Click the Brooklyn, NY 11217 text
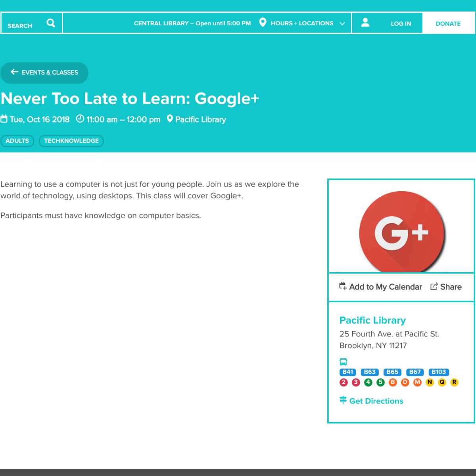 [373, 345]
